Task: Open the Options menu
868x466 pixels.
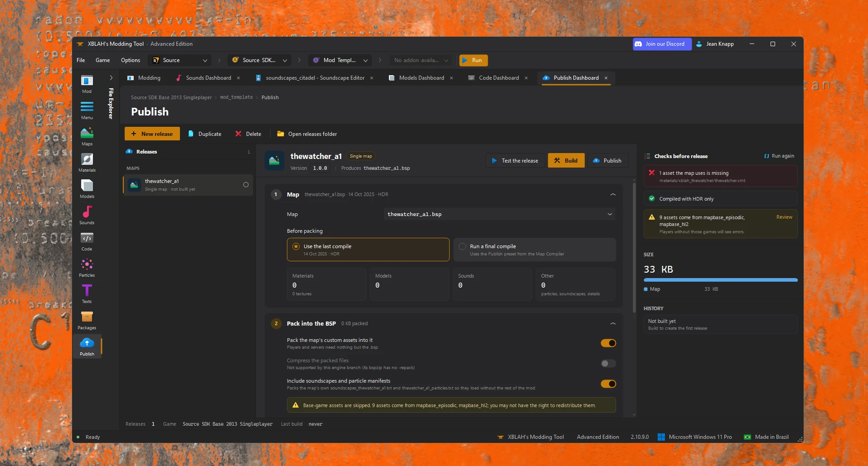Action: (131, 60)
